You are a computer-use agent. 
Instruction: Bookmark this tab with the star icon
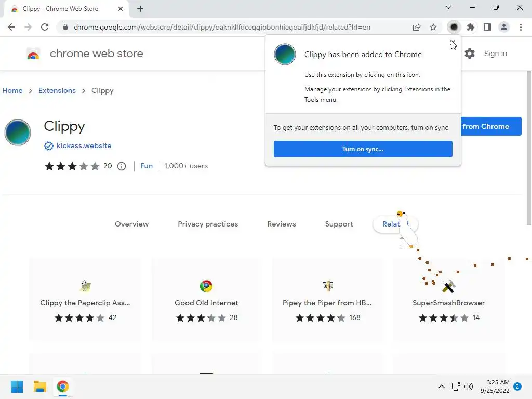click(433, 27)
